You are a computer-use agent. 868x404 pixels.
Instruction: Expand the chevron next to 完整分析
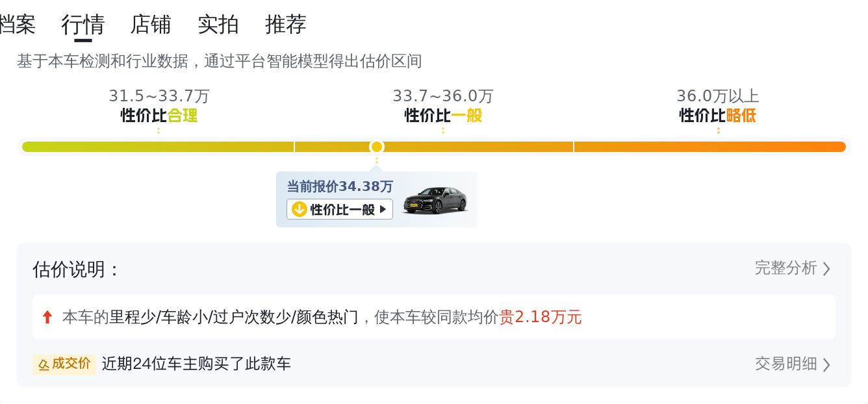click(826, 269)
